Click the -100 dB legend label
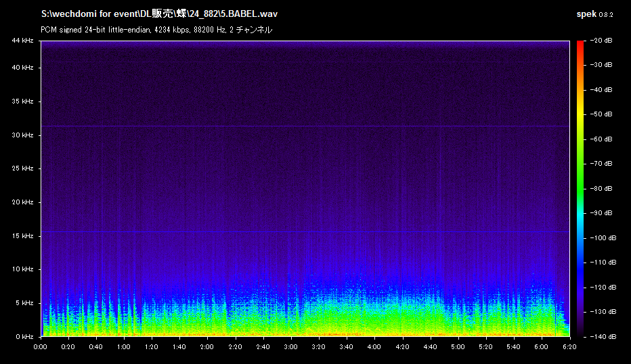Viewport: 631px width, 364px height. pyautogui.click(x=603, y=238)
